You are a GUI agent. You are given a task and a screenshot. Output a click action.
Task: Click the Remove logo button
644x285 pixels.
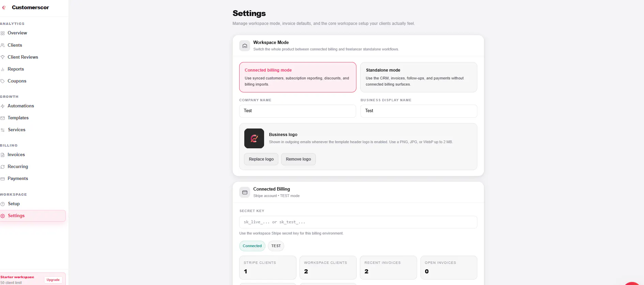(x=298, y=159)
